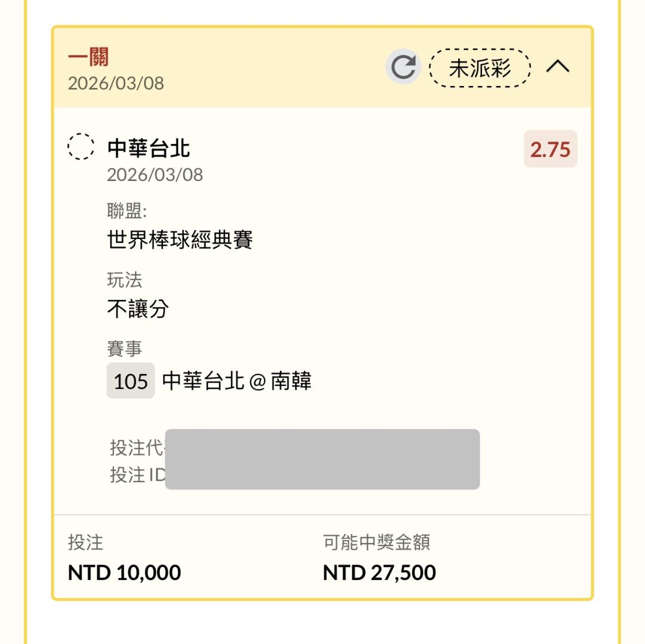Click the stake amount NTD 10,000

pos(124,572)
